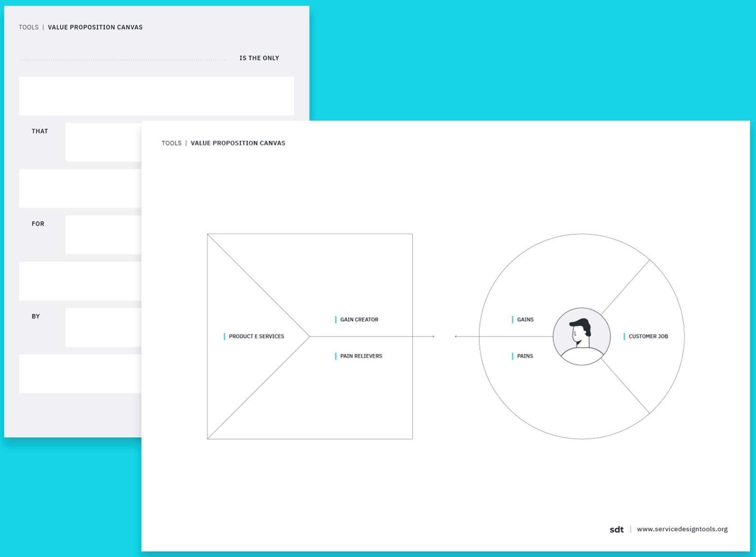Click the field beside the BY label
The height and width of the screenshot is (557, 756).
[x=103, y=328]
